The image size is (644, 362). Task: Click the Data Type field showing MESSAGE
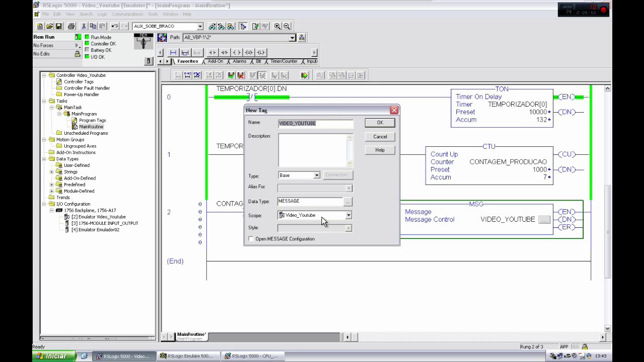click(x=310, y=202)
